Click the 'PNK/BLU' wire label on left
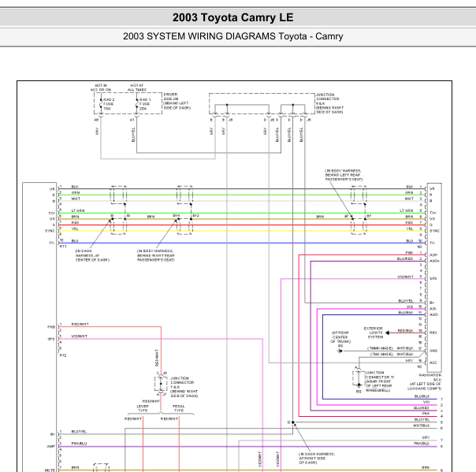The height and width of the screenshot is (472, 476). click(x=80, y=444)
